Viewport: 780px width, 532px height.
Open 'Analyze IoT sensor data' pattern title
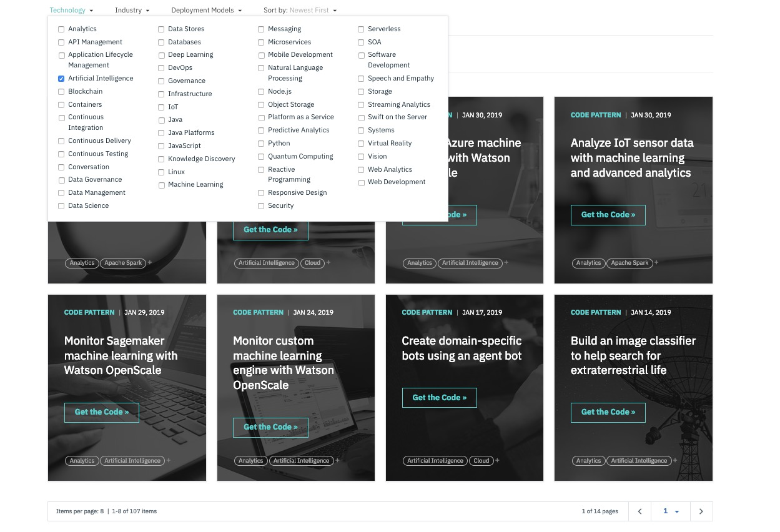point(632,158)
